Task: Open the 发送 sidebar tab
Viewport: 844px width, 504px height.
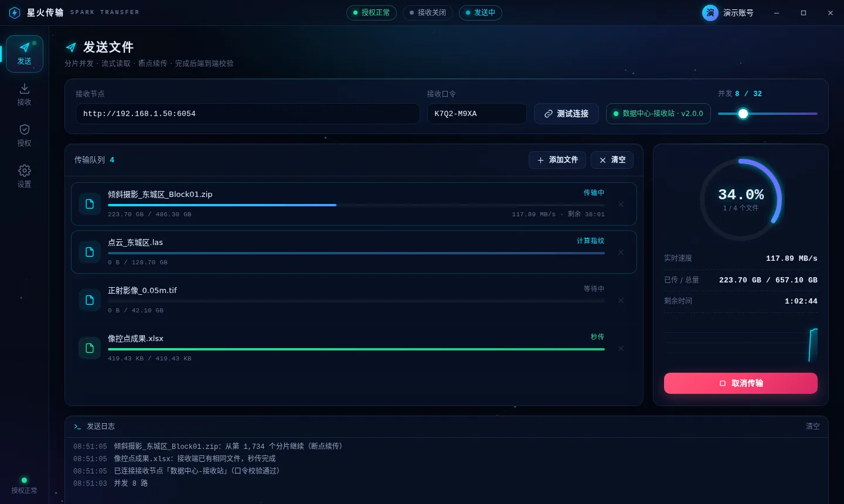Action: [25, 54]
